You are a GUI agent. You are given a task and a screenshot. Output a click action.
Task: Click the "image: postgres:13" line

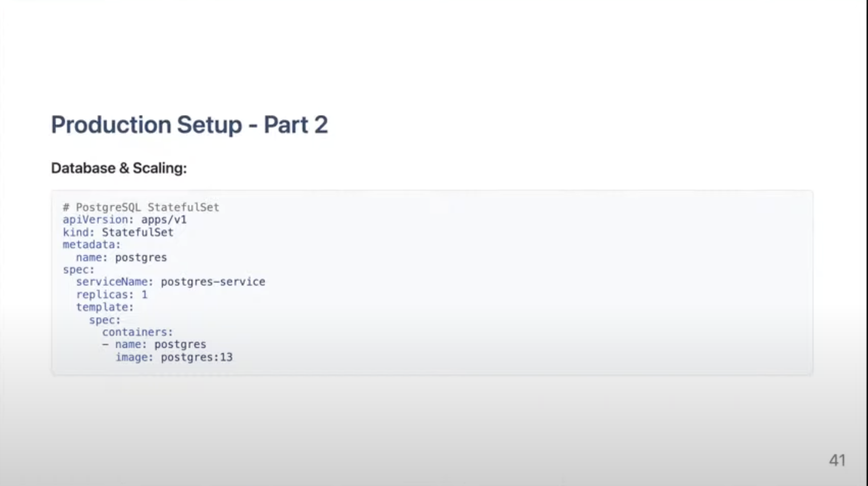coord(174,358)
